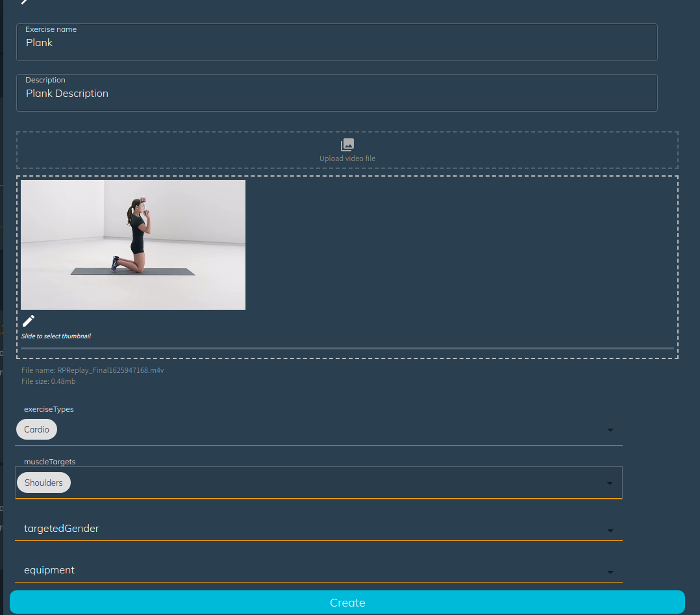Click the Create button
Image resolution: width=700 pixels, height=615 pixels.
(x=347, y=603)
